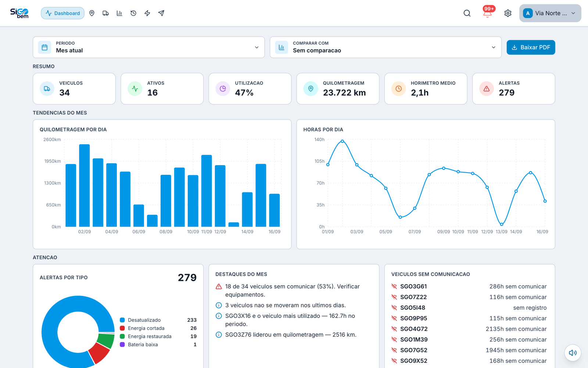Select the Utilizacao 47% card
The width and height of the screenshot is (588, 368).
tap(250, 89)
